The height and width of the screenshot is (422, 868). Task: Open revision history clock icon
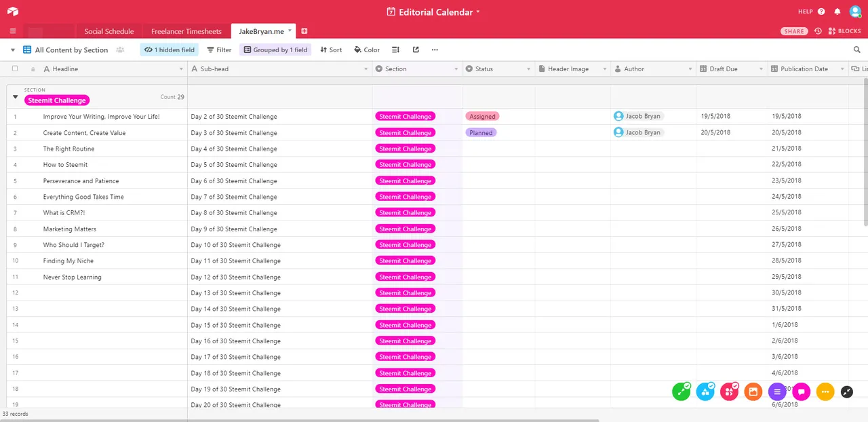tap(818, 31)
